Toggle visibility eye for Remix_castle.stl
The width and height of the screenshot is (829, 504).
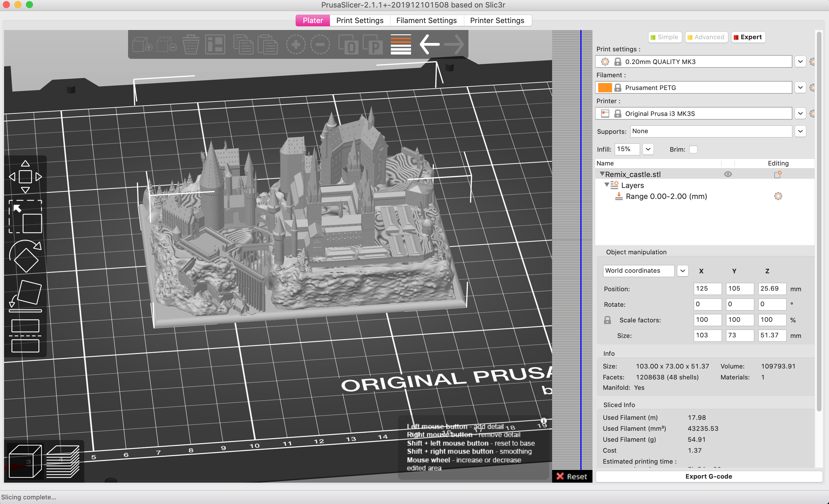coord(728,174)
